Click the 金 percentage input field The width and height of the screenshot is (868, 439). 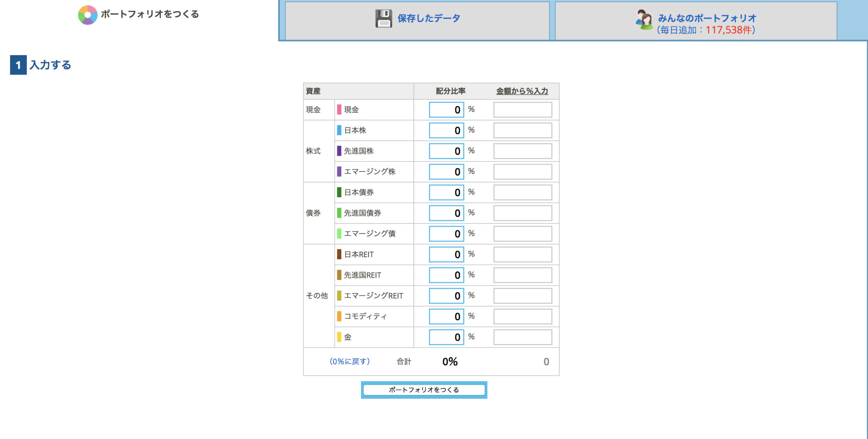coord(446,337)
